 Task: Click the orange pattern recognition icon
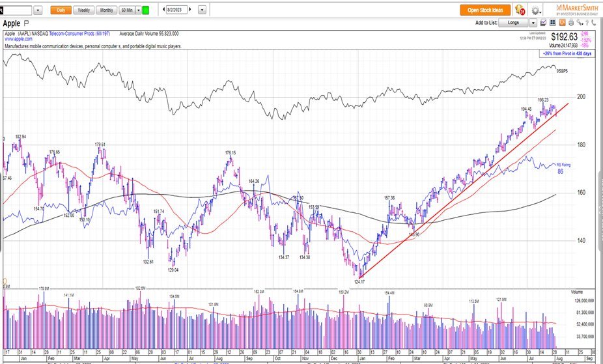[562, 23]
